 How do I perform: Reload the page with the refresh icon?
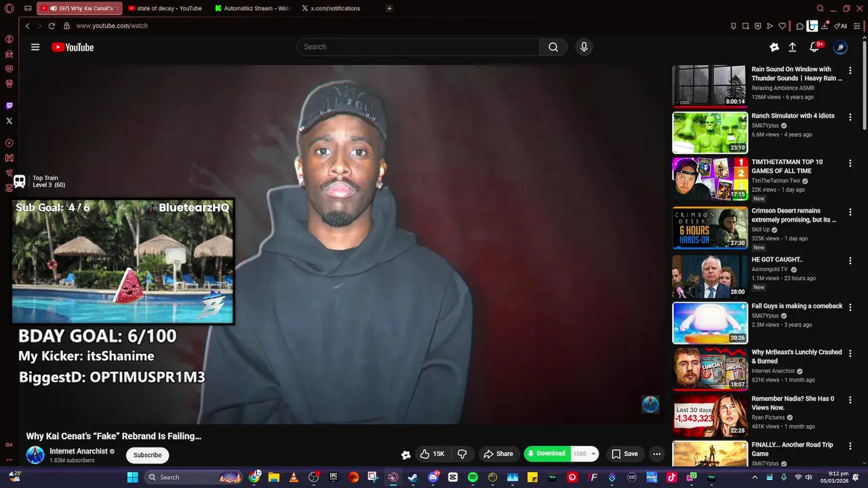(52, 26)
